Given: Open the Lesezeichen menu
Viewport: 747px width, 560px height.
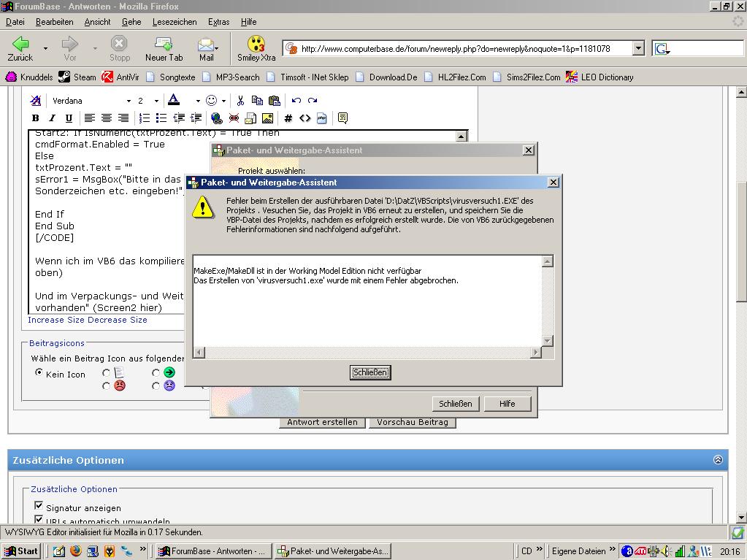Looking at the screenshot, I should (175, 22).
